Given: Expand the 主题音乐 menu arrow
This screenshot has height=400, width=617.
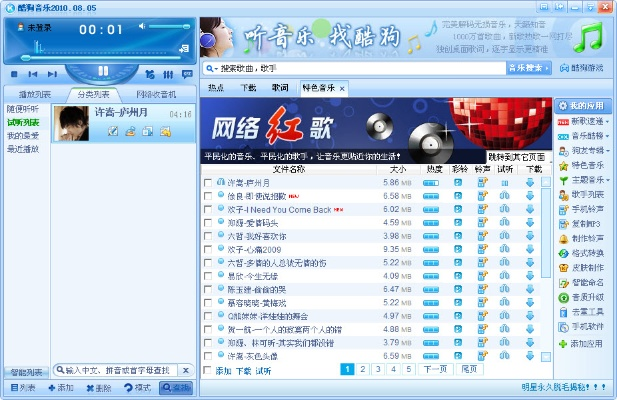Looking at the screenshot, I should point(608,180).
